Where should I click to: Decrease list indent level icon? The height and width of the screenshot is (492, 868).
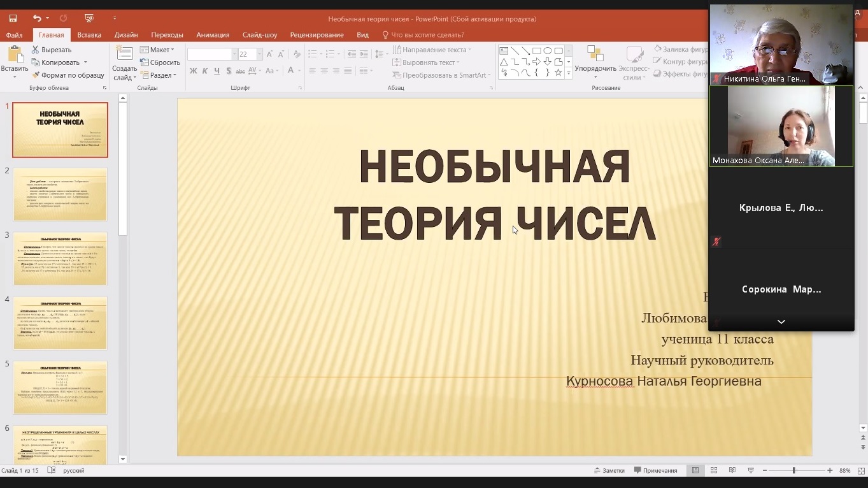point(352,54)
